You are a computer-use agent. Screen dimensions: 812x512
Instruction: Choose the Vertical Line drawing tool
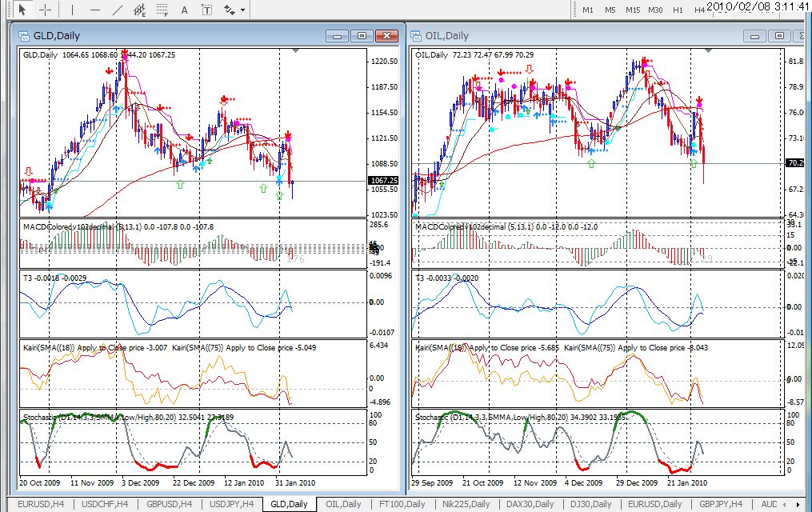tap(72, 10)
